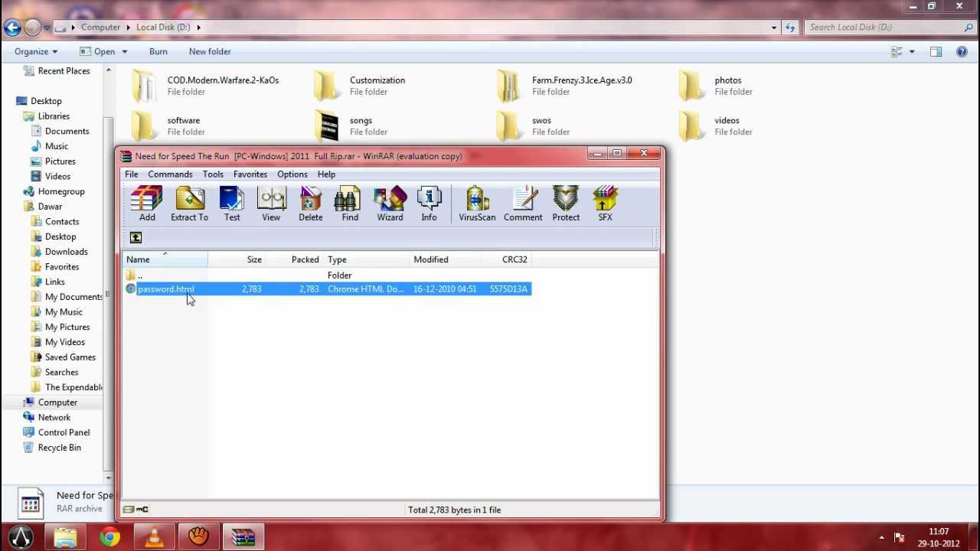
Task: Open the WinRAR Commands menu
Action: 170,174
